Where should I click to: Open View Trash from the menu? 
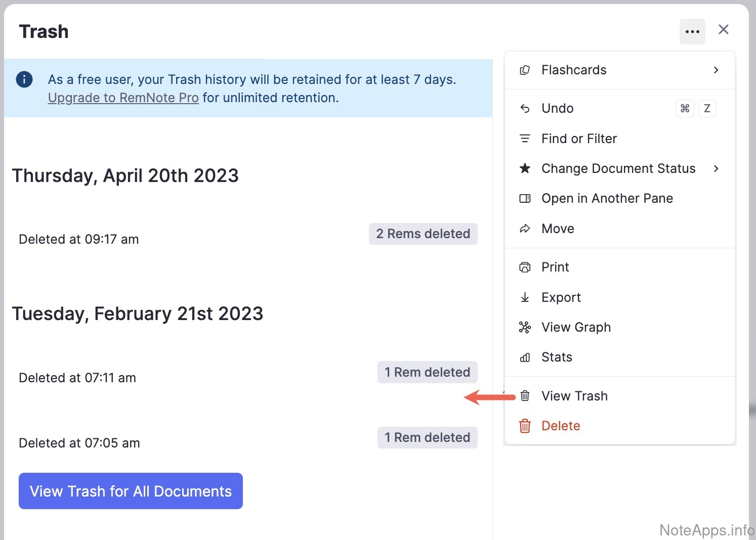[x=574, y=396]
